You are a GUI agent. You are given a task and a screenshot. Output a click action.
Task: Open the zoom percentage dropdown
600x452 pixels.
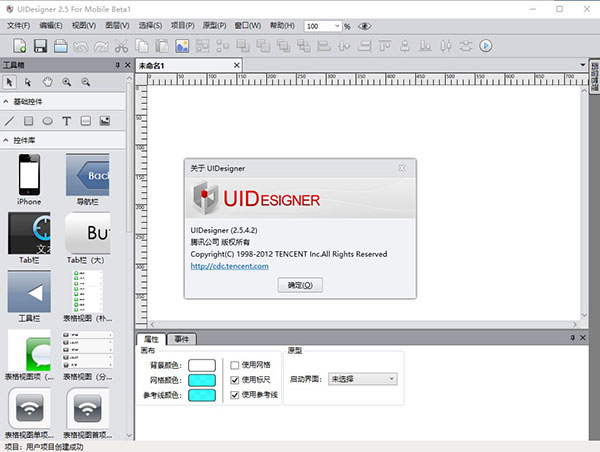point(337,26)
